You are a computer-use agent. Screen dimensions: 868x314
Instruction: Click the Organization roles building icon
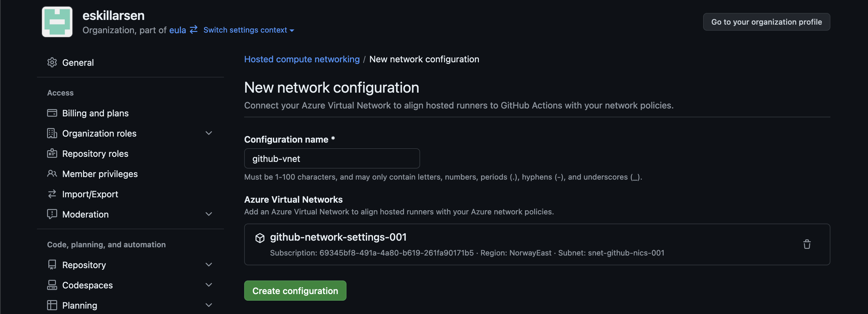point(52,133)
